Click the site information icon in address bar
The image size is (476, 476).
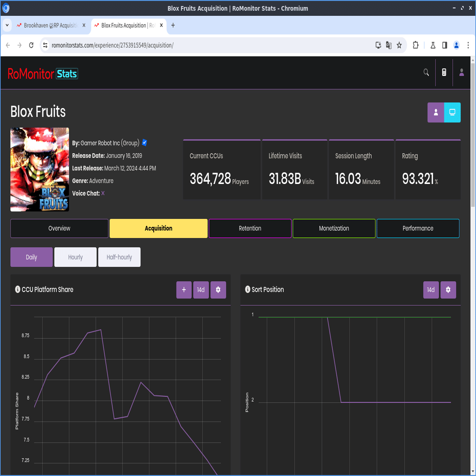pos(45,45)
